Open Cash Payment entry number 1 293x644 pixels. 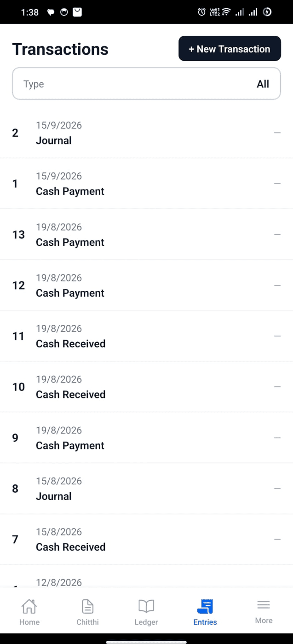click(x=146, y=184)
